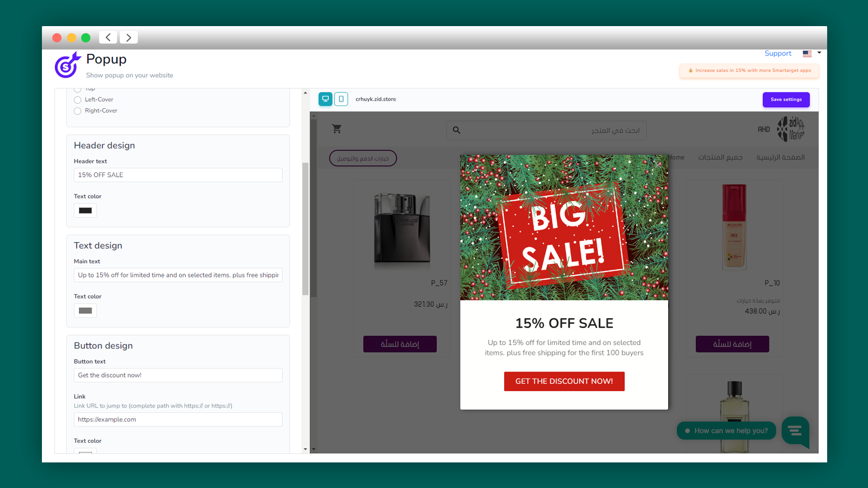Click the shopping cart icon
Image resolution: width=868 pixels, height=488 pixels.
[337, 129]
